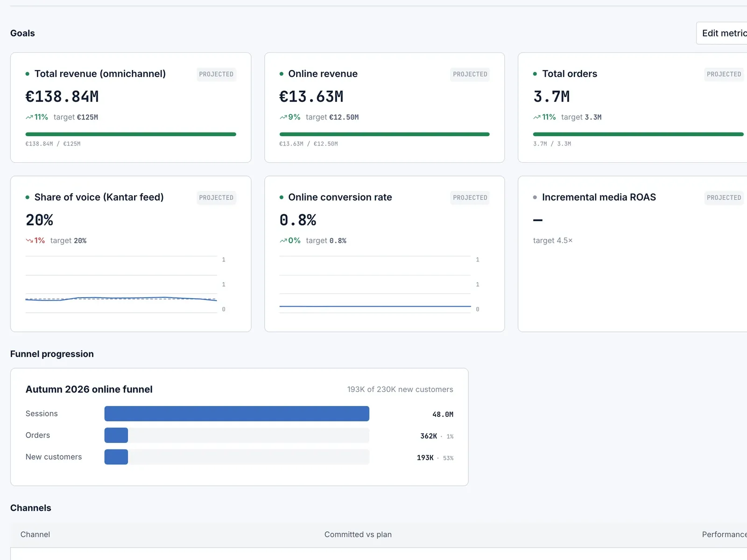The image size is (747, 560).
Task: Open the Share of voice (Kantar feed) title
Action: (x=99, y=197)
